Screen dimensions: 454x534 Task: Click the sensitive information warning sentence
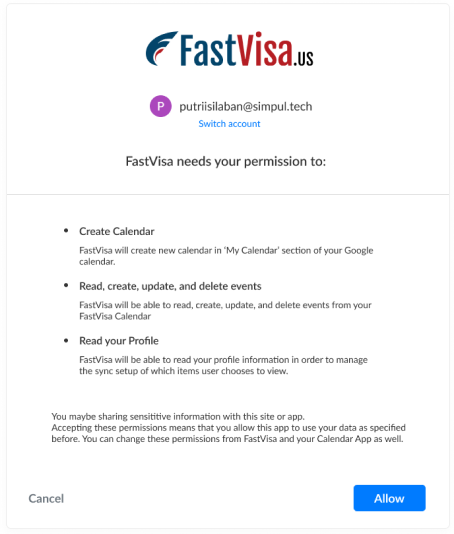[x=178, y=417]
